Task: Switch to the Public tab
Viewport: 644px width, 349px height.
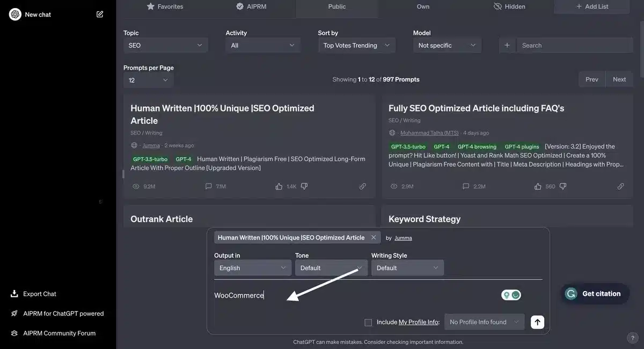Action: 337,6
